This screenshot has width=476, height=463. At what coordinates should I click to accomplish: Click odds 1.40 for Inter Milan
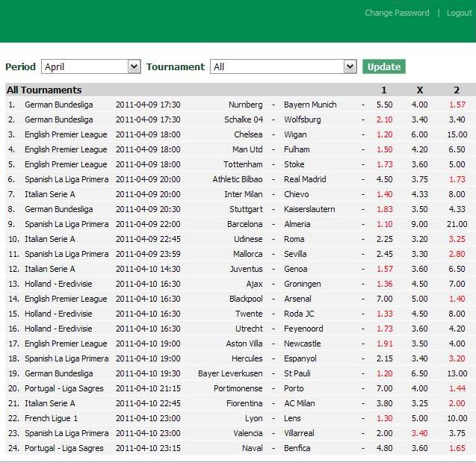[x=384, y=194]
